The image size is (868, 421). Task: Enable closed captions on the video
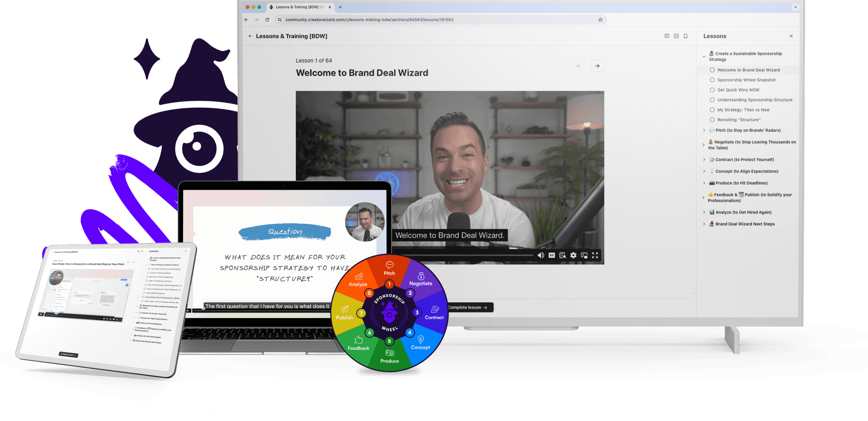(x=551, y=255)
